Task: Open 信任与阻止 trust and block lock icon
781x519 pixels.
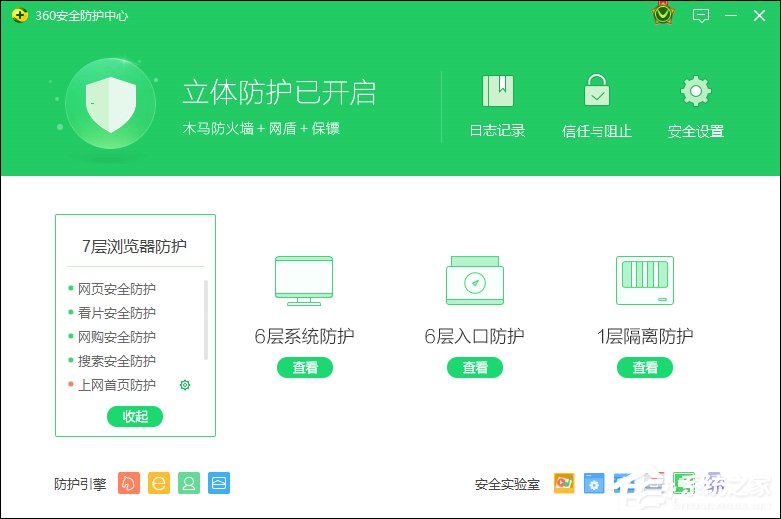Action: [x=597, y=92]
